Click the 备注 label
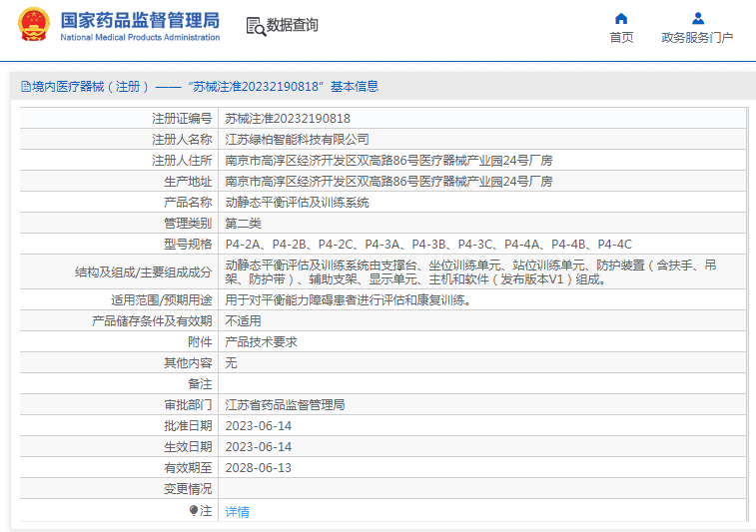The image size is (756, 532). [x=200, y=384]
